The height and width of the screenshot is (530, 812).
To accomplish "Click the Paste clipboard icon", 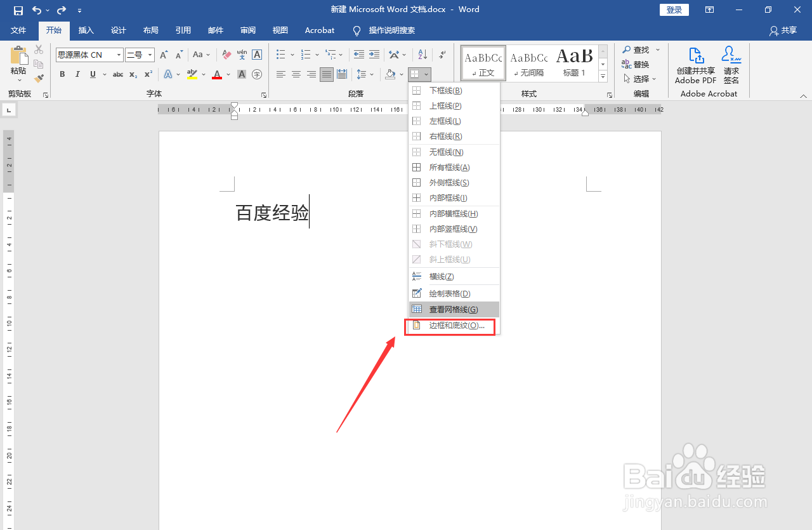I will click(x=19, y=56).
